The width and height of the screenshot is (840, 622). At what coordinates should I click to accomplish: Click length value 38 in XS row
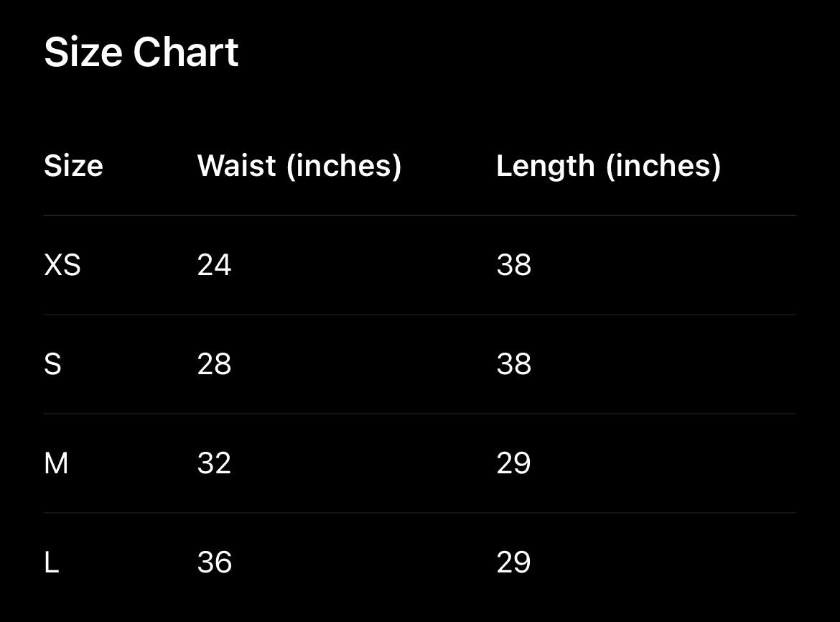coord(513,265)
